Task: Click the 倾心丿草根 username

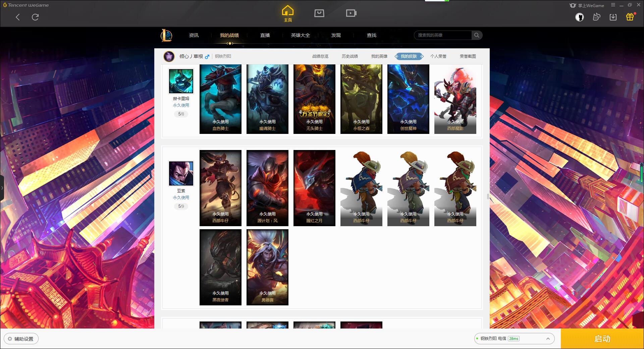Action: pyautogui.click(x=191, y=56)
